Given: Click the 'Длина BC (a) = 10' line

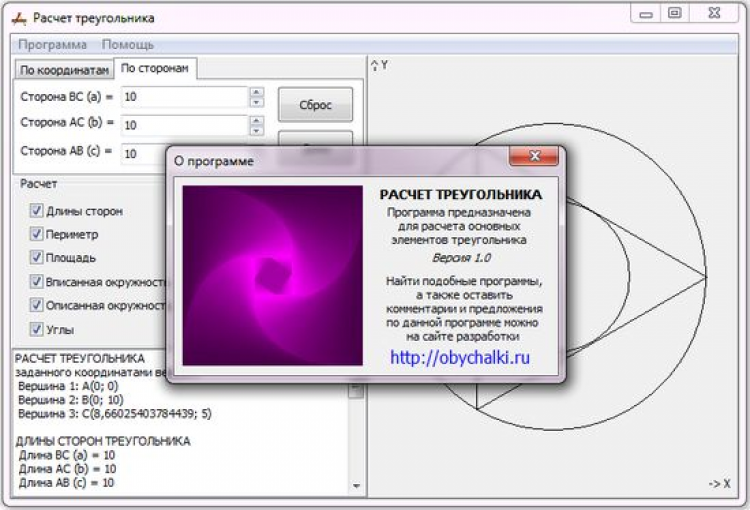Looking at the screenshot, I should [67, 455].
